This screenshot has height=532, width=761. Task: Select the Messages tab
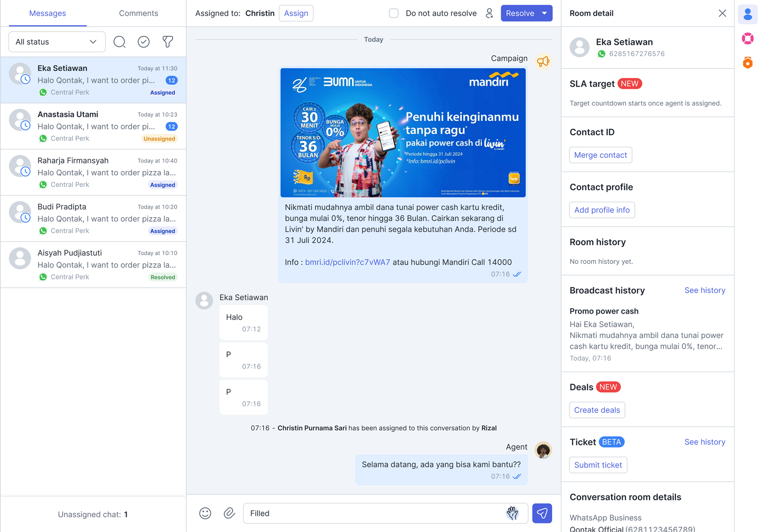coord(47,13)
